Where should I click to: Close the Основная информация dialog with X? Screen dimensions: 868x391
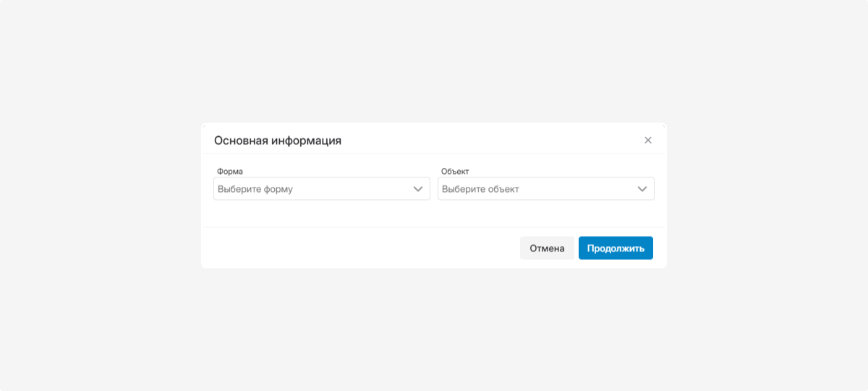648,140
